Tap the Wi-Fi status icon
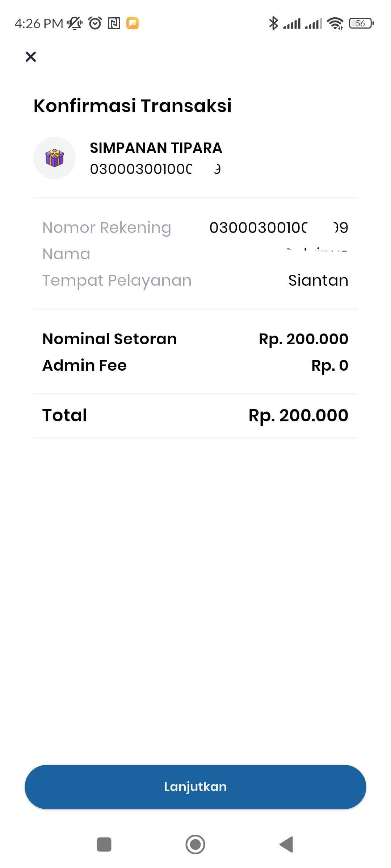The height and width of the screenshot is (868, 391). coord(335,23)
